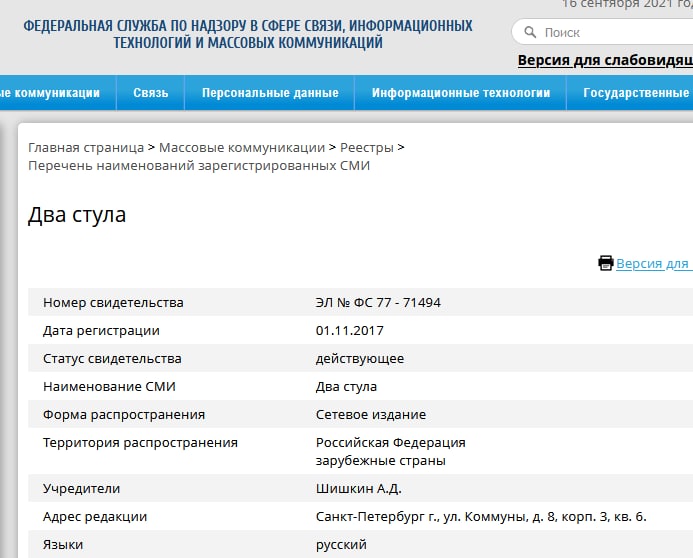Open the Связь menu item
This screenshot has width=693, height=558.
tap(151, 92)
